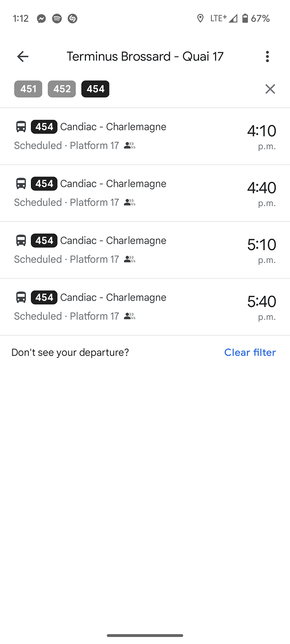290x644 pixels.
Task: Deselect the 454 route filter chip
Action: click(x=96, y=89)
